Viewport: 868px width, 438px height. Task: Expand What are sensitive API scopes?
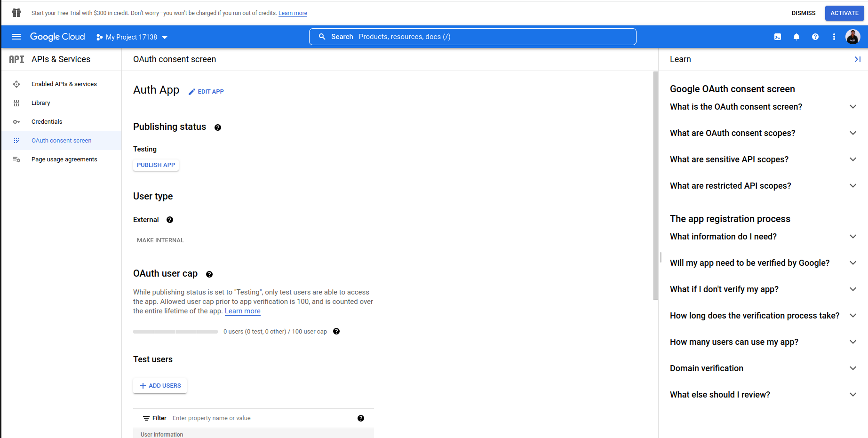(763, 159)
